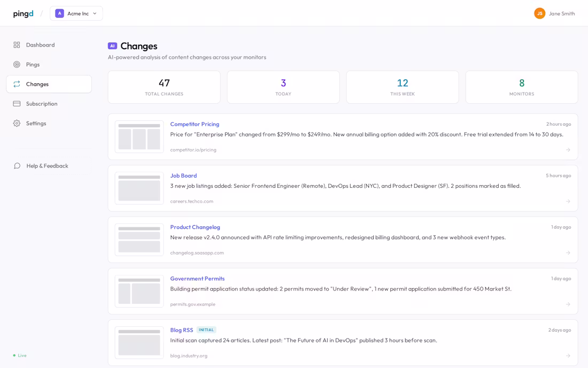Open Subscription via its card icon
This screenshot has height=368, width=588.
tap(18, 103)
